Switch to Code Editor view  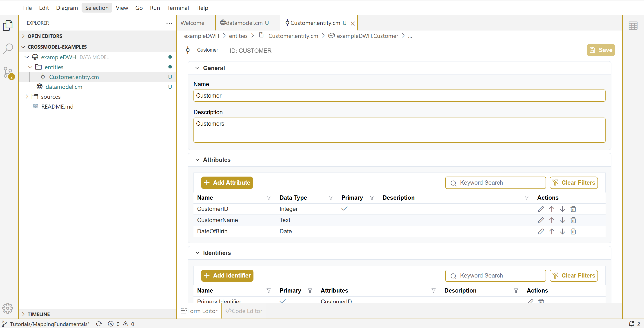pyautogui.click(x=244, y=311)
